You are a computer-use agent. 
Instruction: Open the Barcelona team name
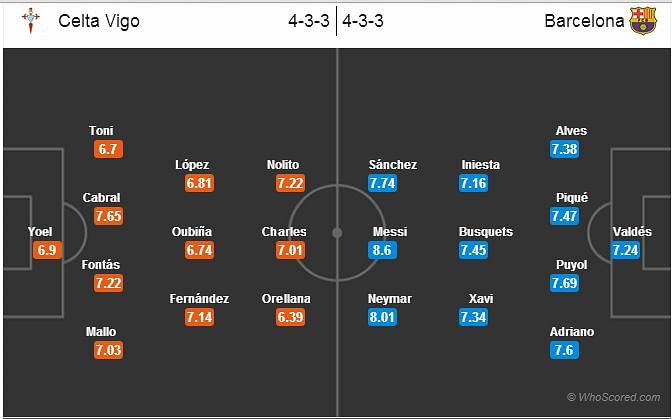(584, 21)
